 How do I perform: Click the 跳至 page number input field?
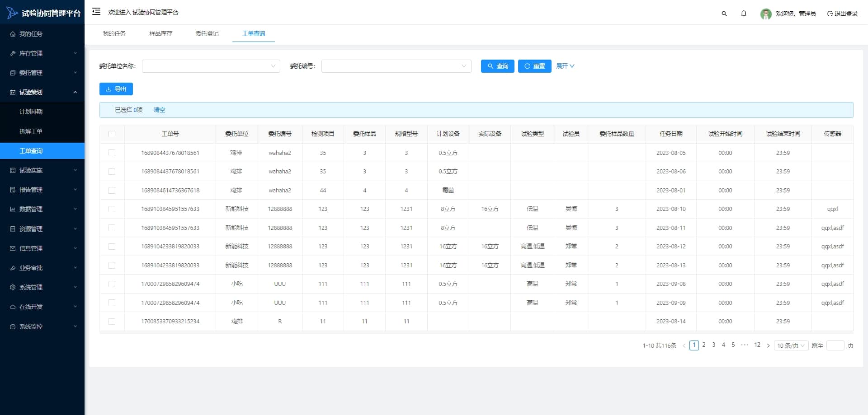(x=835, y=345)
